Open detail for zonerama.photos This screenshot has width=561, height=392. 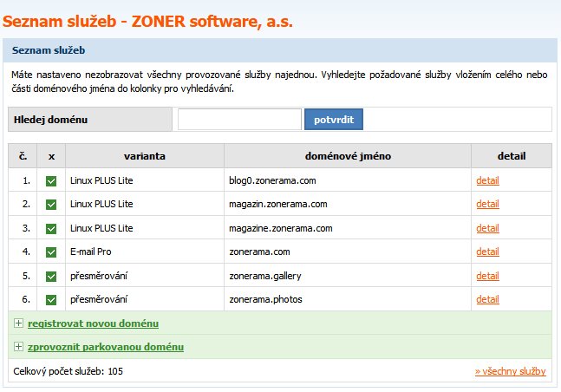[487, 300]
